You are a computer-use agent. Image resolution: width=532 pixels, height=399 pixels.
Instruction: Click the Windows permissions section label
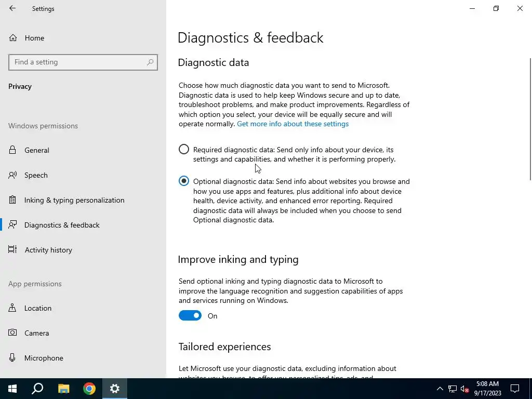point(43,126)
